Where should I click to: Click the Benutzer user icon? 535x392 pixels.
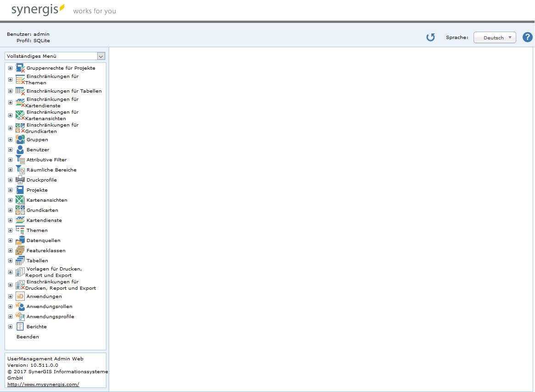(20, 150)
